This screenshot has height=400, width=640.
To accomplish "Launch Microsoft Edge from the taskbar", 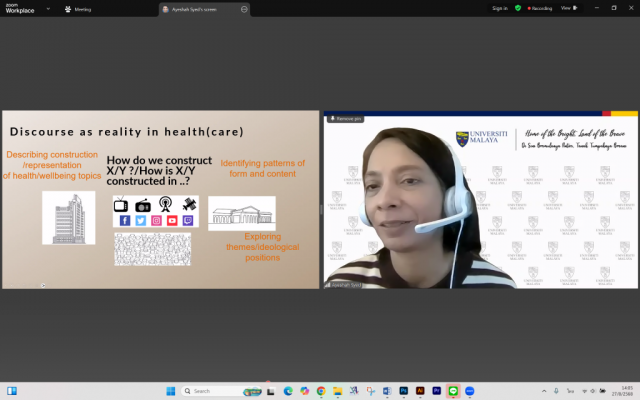I will (288, 390).
